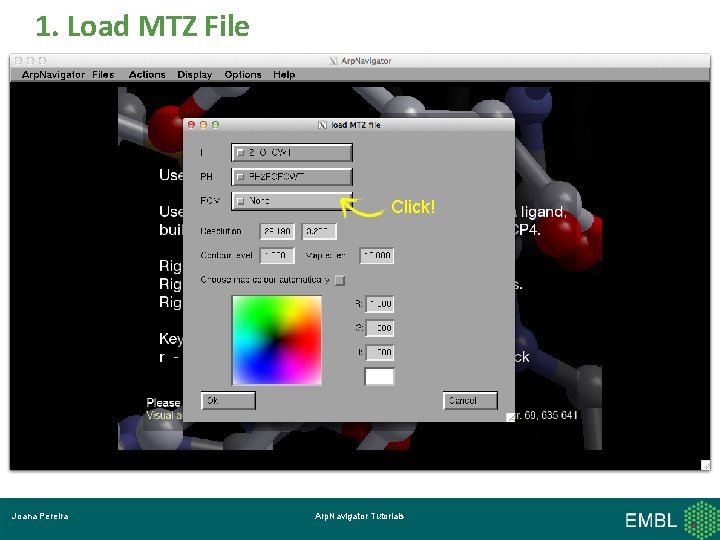Open the Files menu in ArpNavigator
The image size is (720, 540).
coord(103,74)
